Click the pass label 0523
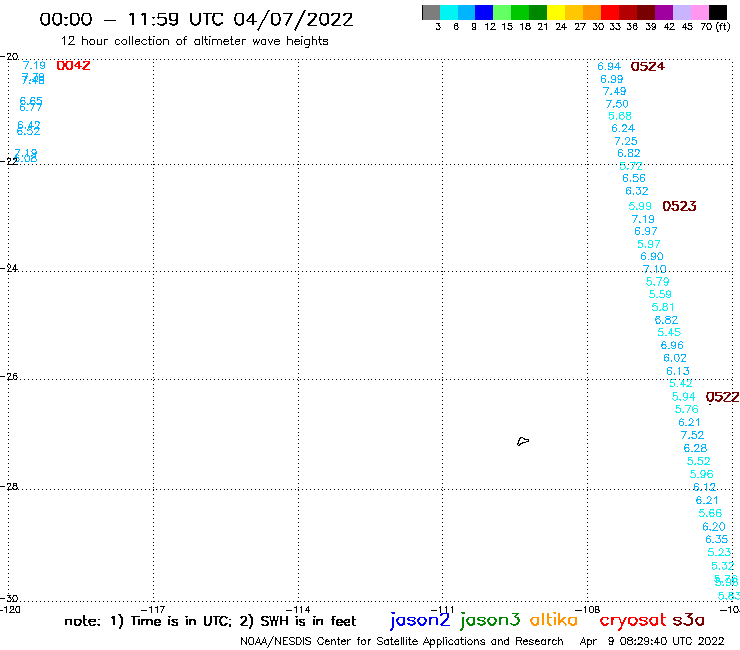 click(x=680, y=206)
